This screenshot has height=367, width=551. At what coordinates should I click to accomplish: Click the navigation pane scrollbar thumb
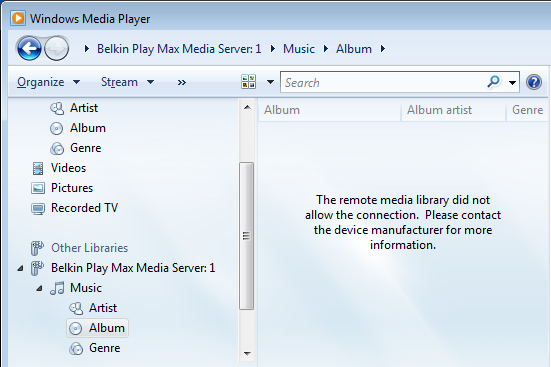[x=246, y=236]
